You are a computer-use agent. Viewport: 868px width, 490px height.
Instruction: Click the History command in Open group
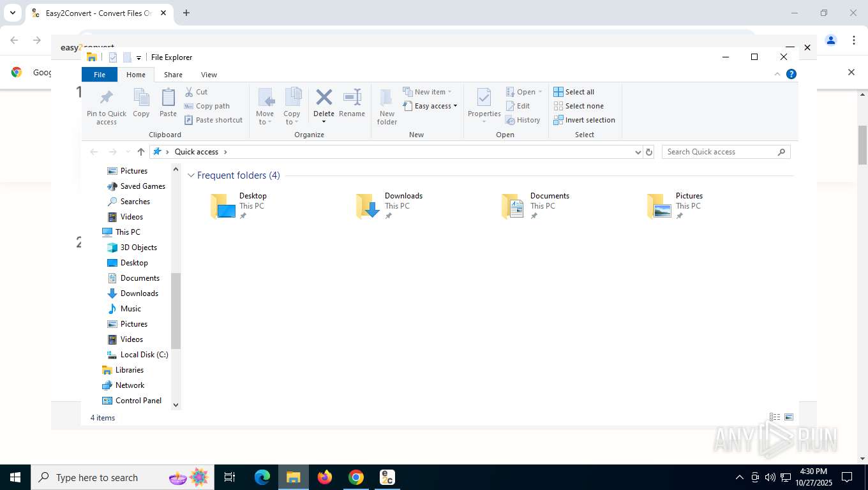pyautogui.click(x=523, y=120)
